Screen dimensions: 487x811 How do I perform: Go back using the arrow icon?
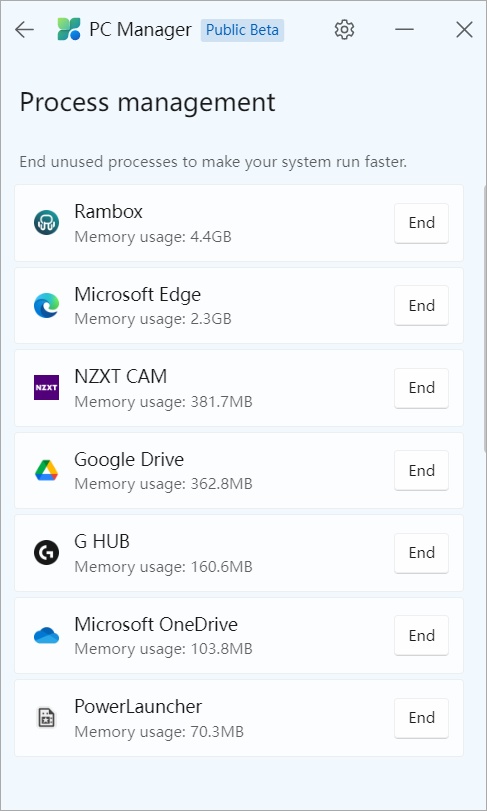(24, 30)
